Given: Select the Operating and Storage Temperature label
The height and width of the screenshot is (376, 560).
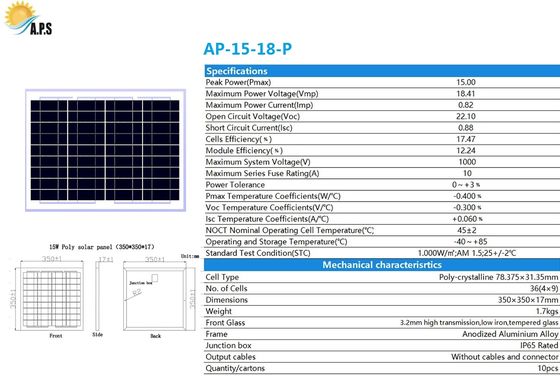Looking at the screenshot, I should [x=276, y=242].
